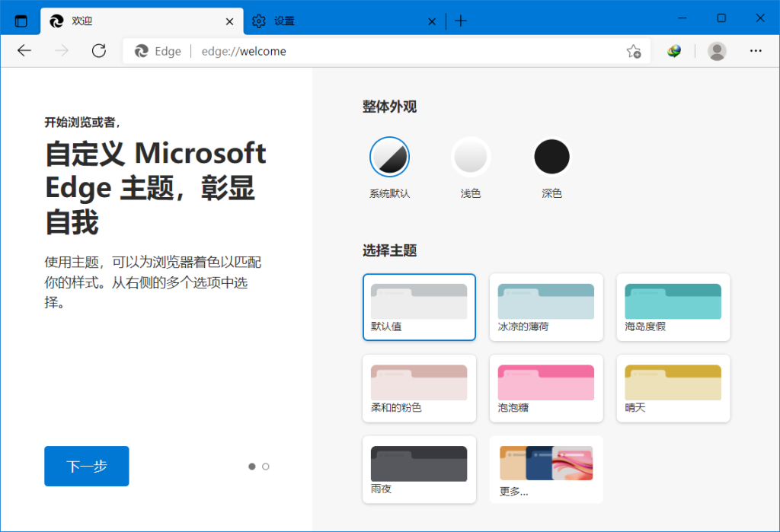Select the 系统默认 appearance option

[390, 155]
